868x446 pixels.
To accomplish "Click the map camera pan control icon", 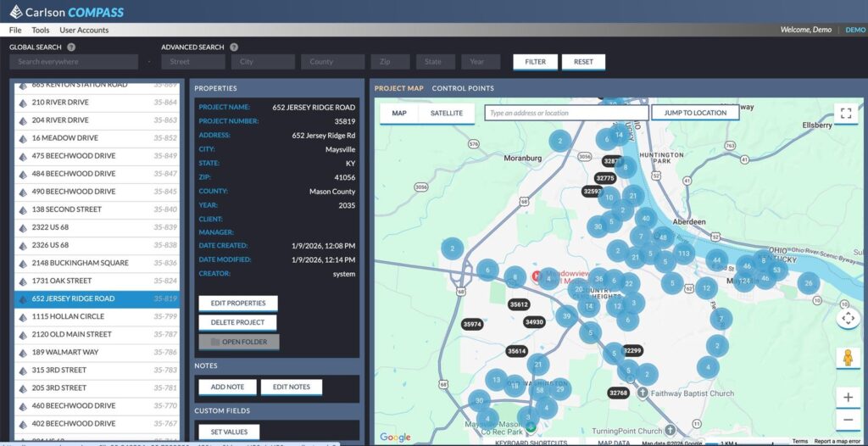I will tap(848, 319).
